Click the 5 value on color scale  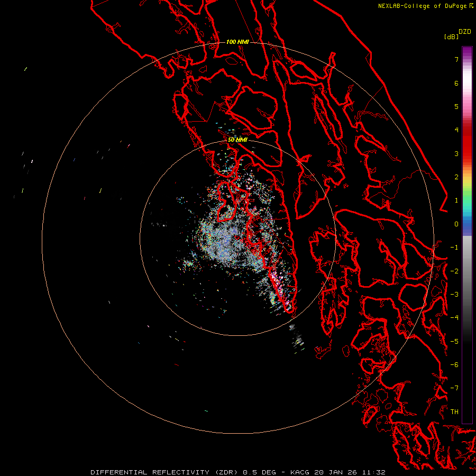pyautogui.click(x=456, y=106)
